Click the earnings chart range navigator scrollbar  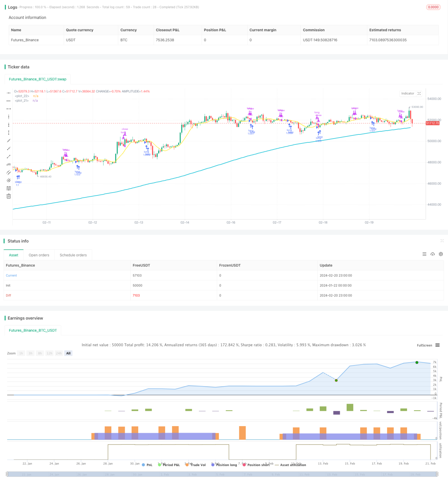[x=222, y=474]
